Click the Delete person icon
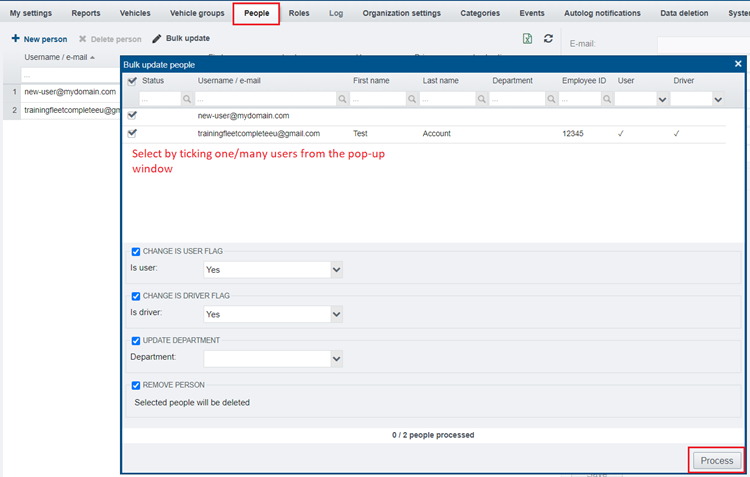Viewport: 750px width, 477px height. 83,38
